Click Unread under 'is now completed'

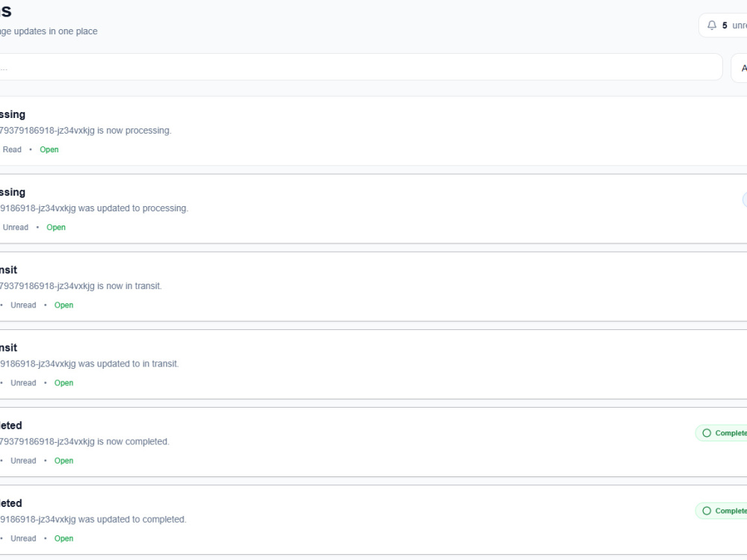tap(23, 461)
